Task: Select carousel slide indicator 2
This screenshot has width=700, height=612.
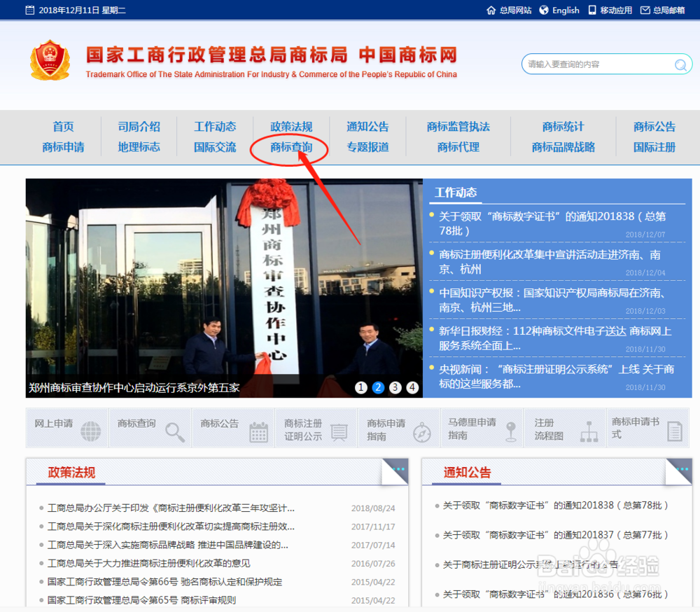Action: tap(378, 387)
